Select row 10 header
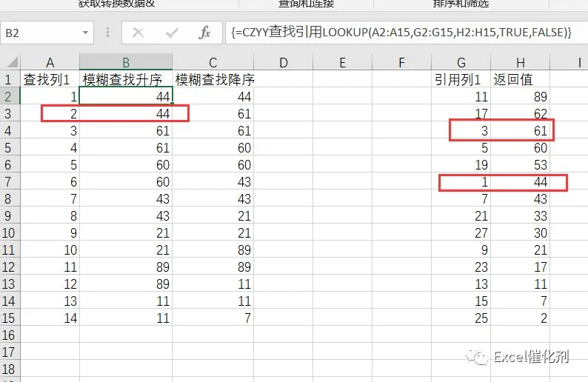Screen dimensions: 588x382 coord(10,232)
